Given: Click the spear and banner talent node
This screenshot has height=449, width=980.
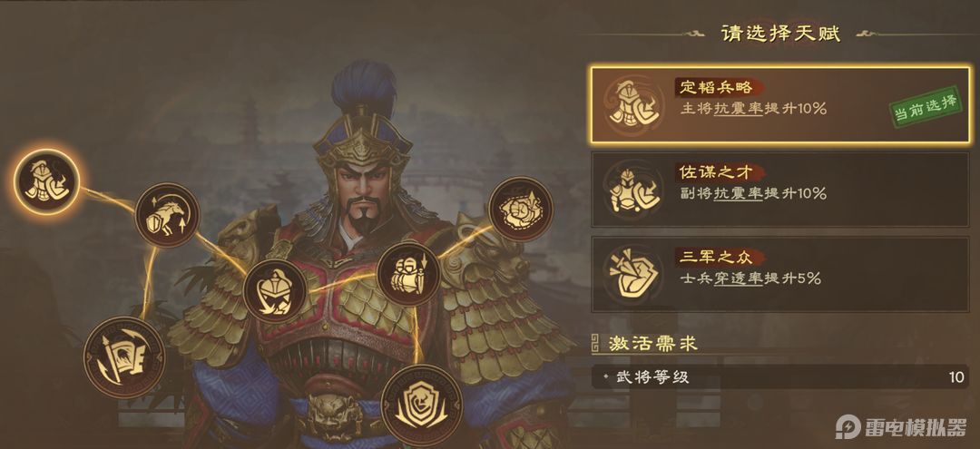Looking at the screenshot, I should pos(123,357).
